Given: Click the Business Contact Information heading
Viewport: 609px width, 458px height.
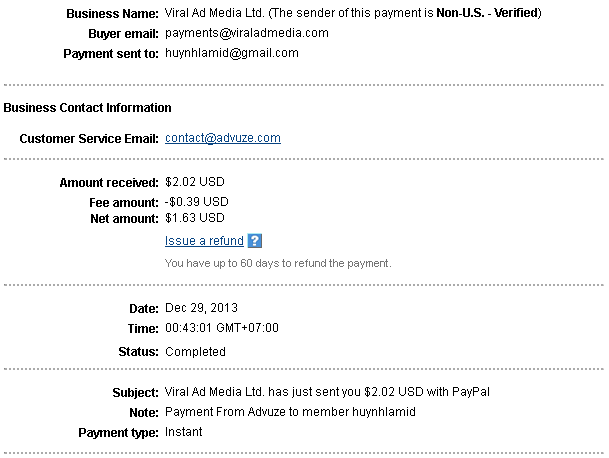Looking at the screenshot, I should click(x=87, y=107).
